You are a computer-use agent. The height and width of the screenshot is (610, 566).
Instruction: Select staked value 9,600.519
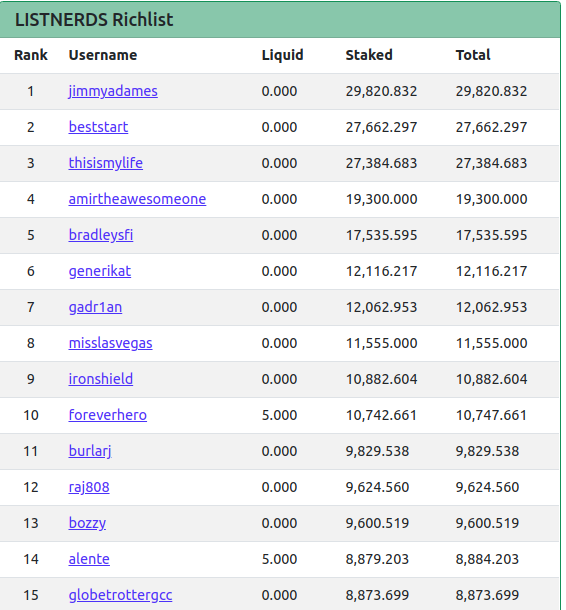coord(377,523)
